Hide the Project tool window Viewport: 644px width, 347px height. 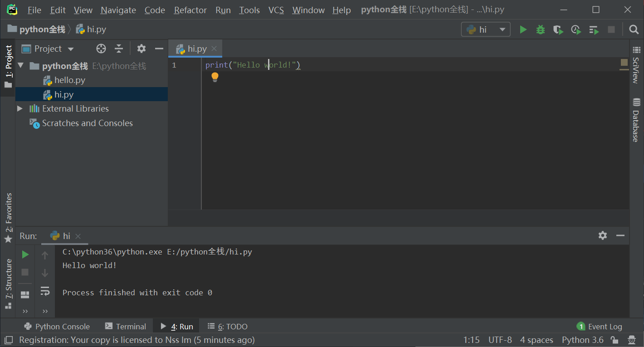(159, 49)
